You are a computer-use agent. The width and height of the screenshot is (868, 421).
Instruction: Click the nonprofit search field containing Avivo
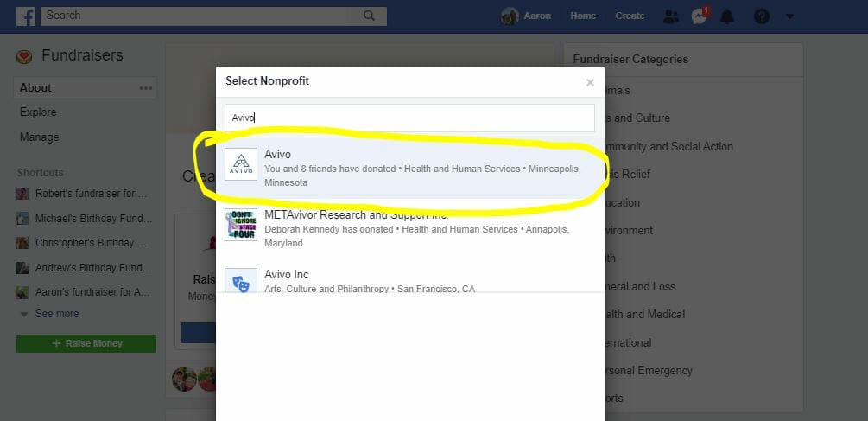410,118
